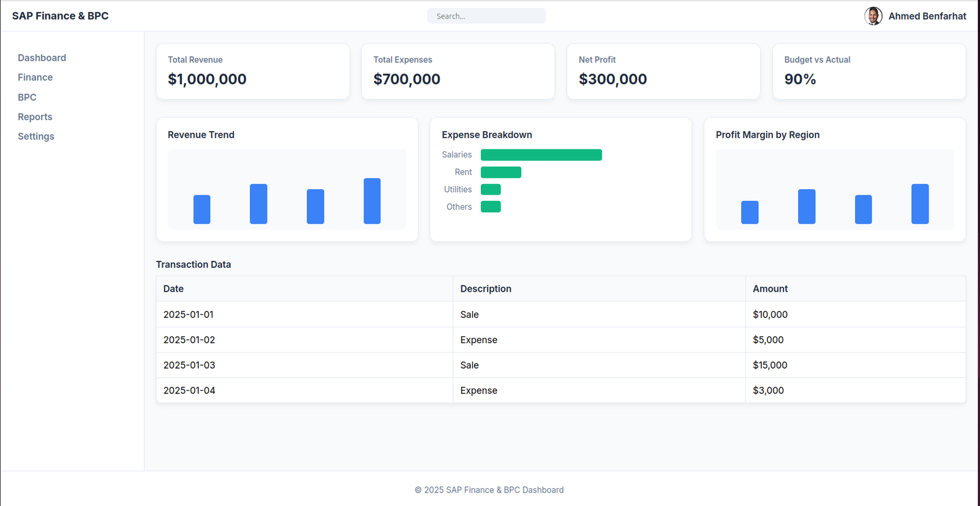
Task: Click the search input field
Action: pos(486,16)
